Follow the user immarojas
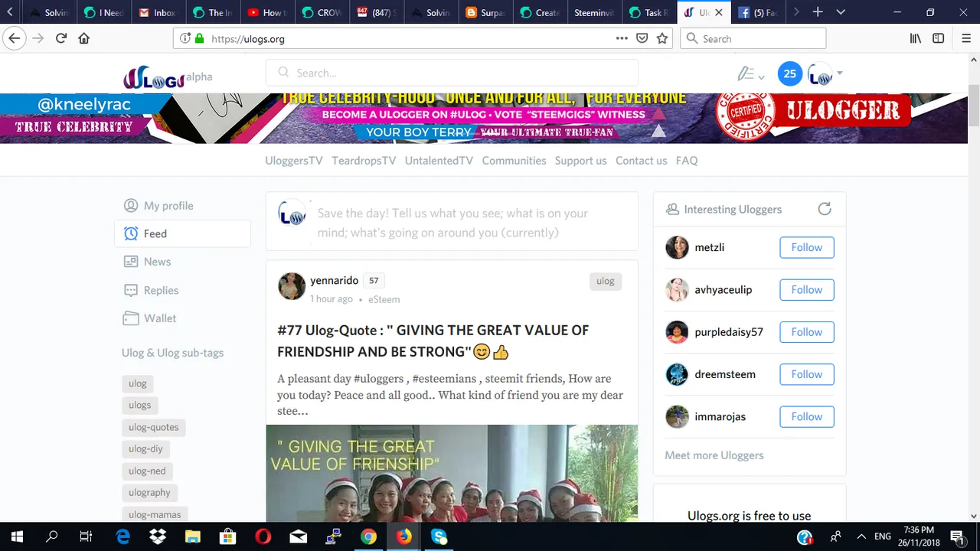Image resolution: width=980 pixels, height=551 pixels. point(806,416)
